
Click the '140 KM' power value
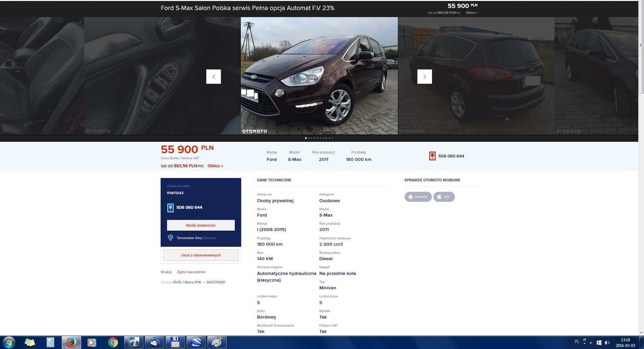click(265, 259)
